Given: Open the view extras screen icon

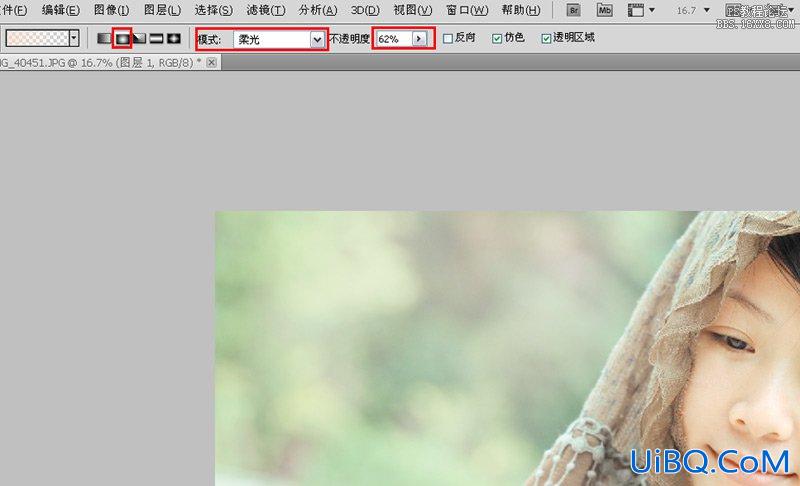Looking at the screenshot, I should [636, 10].
